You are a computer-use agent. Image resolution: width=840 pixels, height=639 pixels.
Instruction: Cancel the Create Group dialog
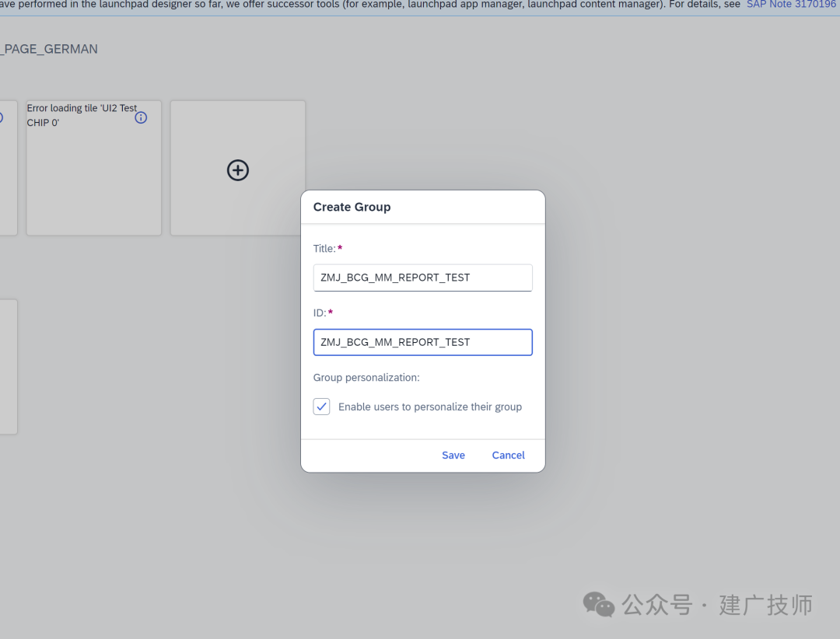(509, 456)
